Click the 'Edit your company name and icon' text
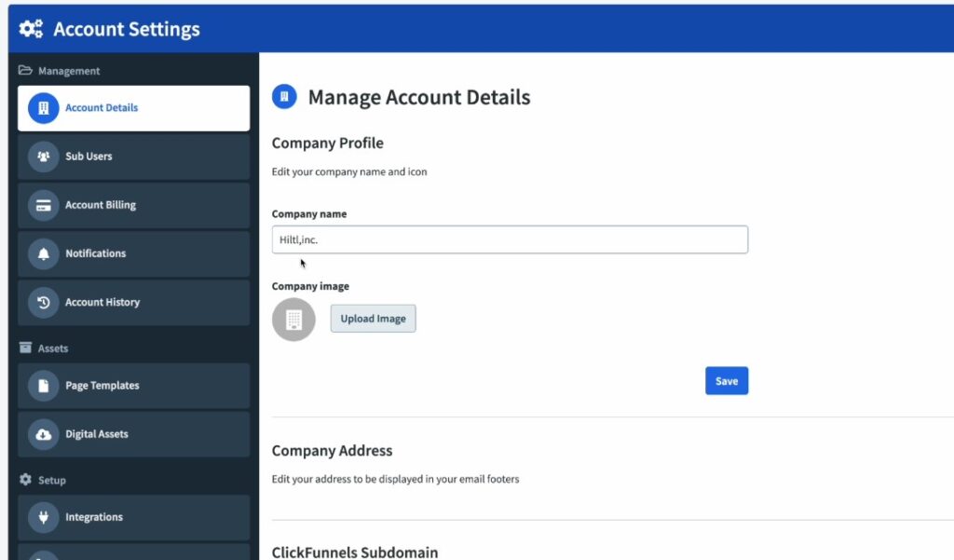Screen dimensions: 954x560 pyautogui.click(x=349, y=171)
